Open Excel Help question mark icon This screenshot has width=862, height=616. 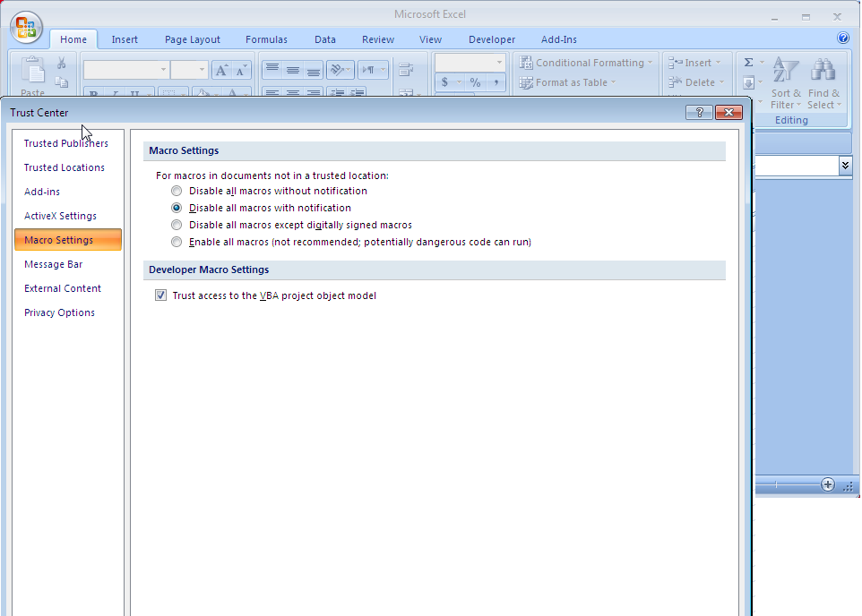(843, 38)
